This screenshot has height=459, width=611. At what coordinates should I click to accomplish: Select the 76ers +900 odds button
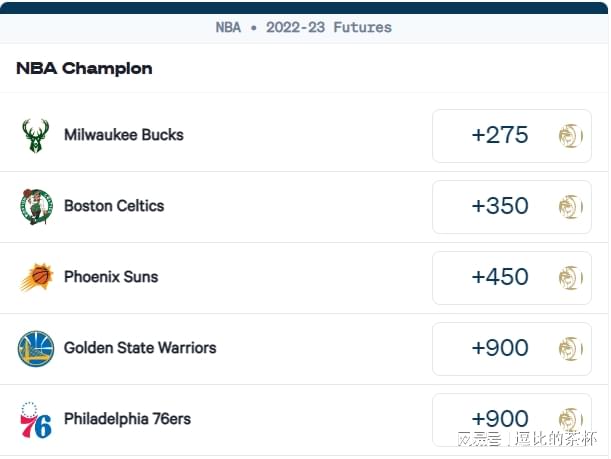coord(512,420)
